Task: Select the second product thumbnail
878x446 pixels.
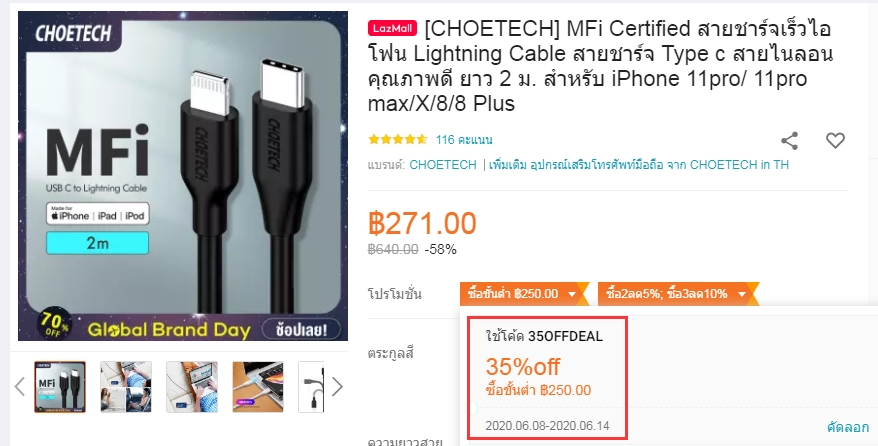Action: coord(126,387)
